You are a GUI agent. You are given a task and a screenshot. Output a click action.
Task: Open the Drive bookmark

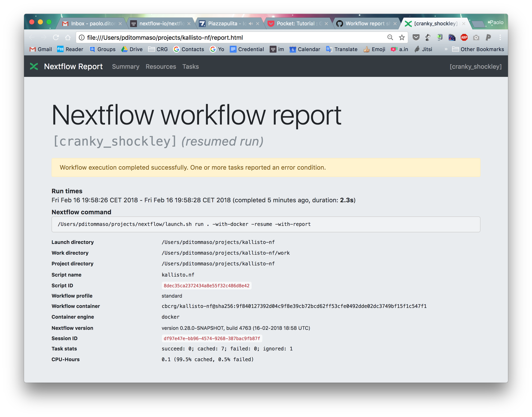[132, 49]
